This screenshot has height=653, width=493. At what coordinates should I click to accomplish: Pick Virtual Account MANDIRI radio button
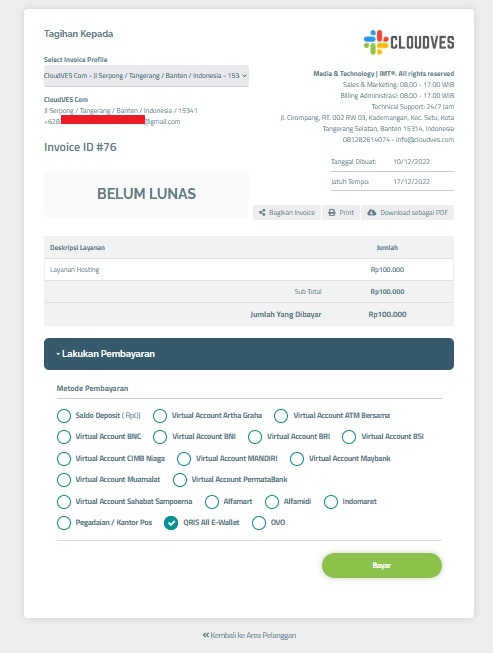click(x=184, y=459)
